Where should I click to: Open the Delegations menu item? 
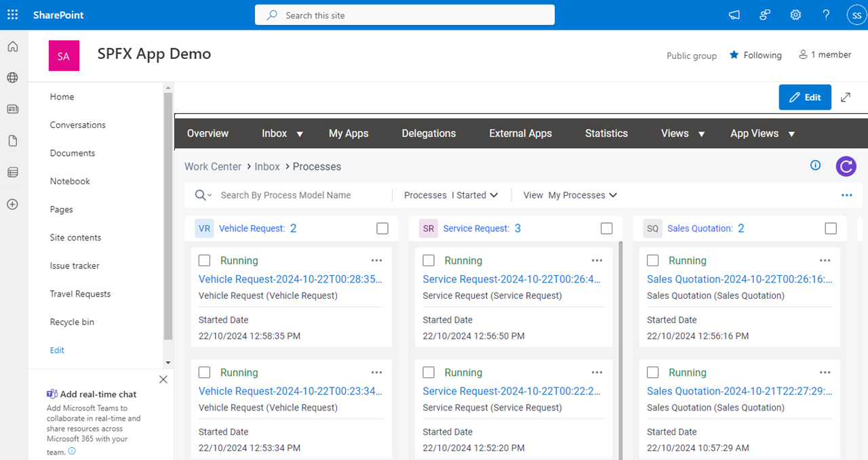click(429, 133)
